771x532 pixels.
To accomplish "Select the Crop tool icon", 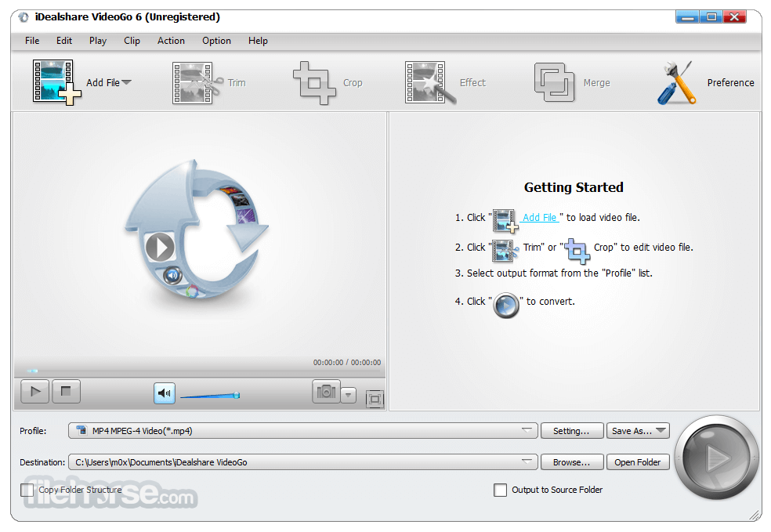I will (x=315, y=82).
